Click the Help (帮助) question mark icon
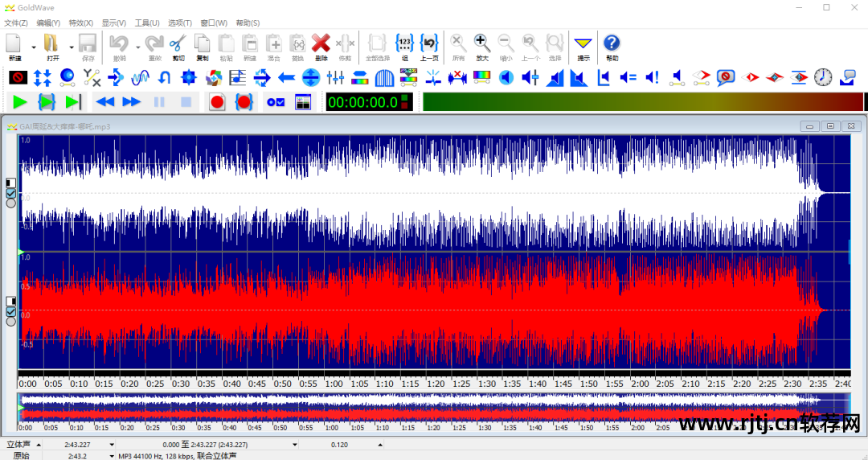Viewport: 868px width, 460px height. 612,47
